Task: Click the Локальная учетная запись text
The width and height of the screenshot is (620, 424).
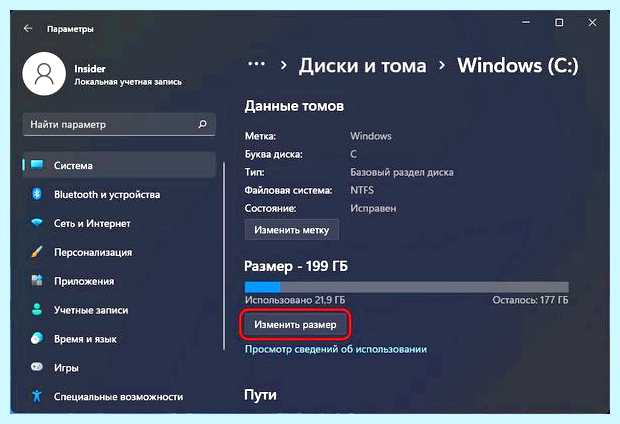Action: pos(128,82)
